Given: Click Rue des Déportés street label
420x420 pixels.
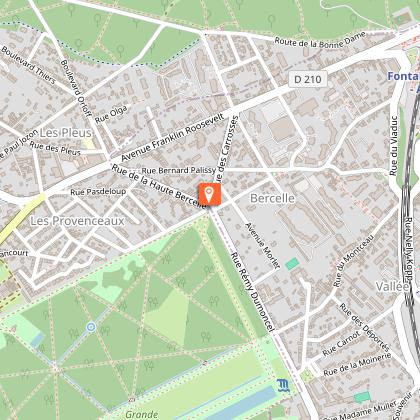Looking at the screenshot, I should pyautogui.click(x=364, y=327).
